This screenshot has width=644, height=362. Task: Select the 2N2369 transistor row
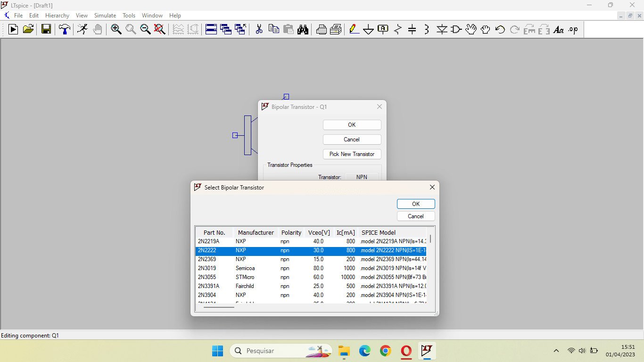[311, 259]
